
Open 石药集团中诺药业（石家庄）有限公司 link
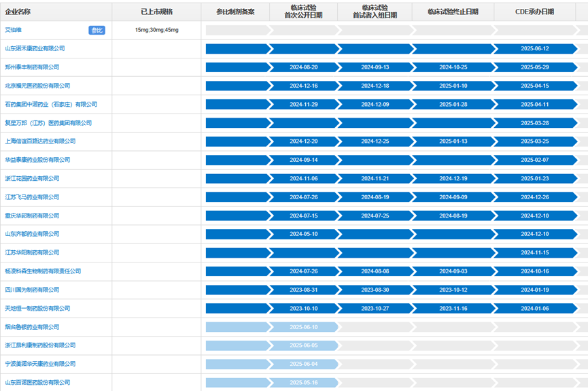tap(51, 104)
